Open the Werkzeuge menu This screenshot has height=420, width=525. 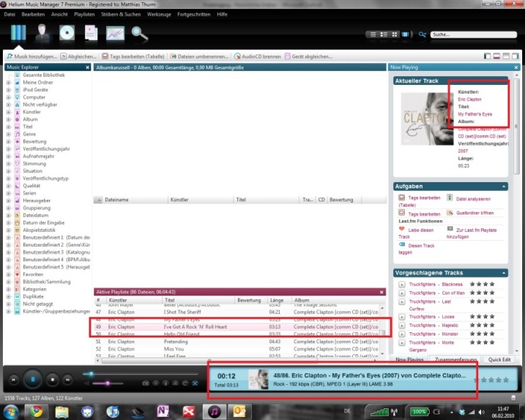[x=159, y=15]
